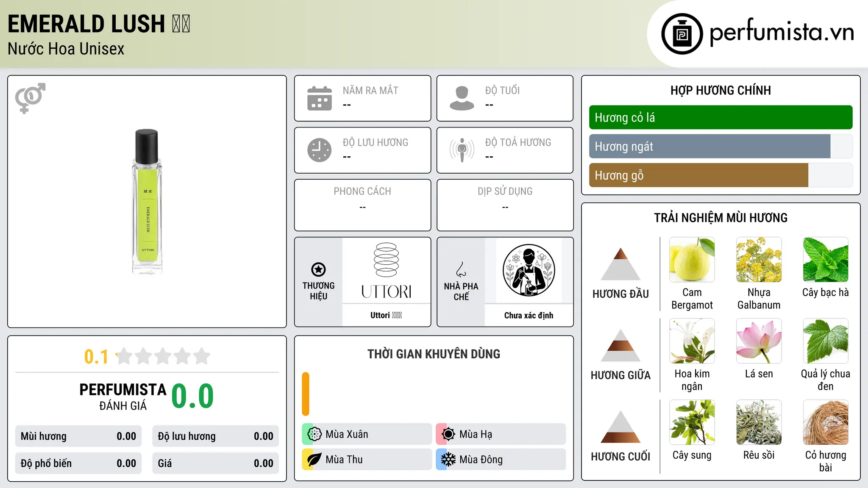
Task: Click the Phong cách card
Action: pos(362,205)
